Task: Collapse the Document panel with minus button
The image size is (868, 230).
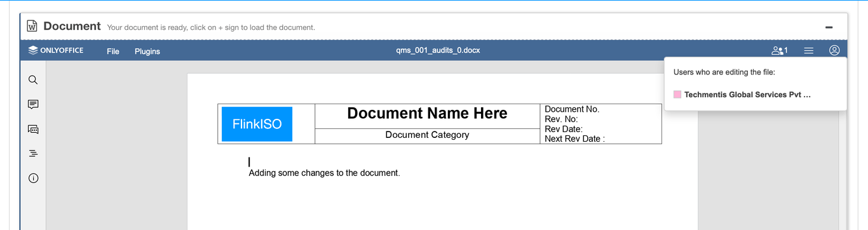Action: click(x=829, y=27)
